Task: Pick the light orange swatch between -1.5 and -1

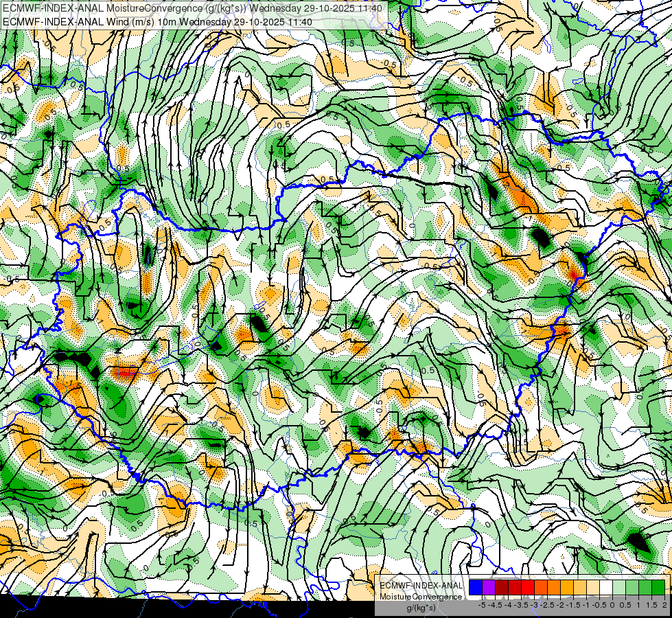Action: 580,587
